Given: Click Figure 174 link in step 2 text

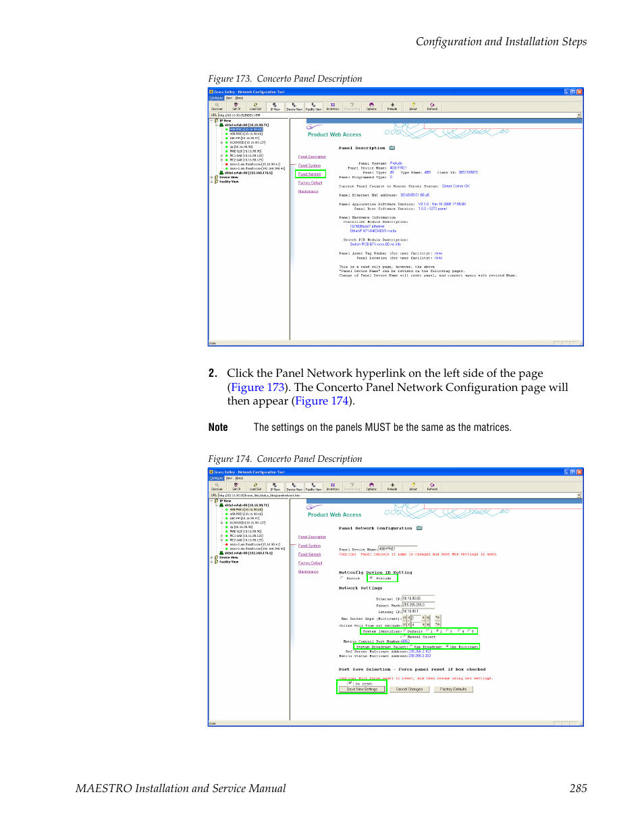Looking at the screenshot, I should click(x=322, y=400).
